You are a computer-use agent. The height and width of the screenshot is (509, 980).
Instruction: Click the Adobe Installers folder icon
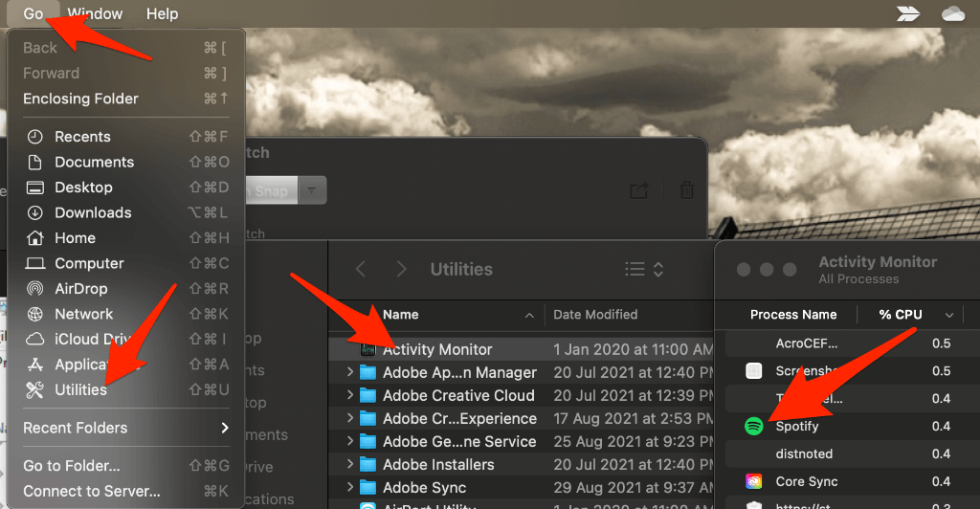(368, 465)
